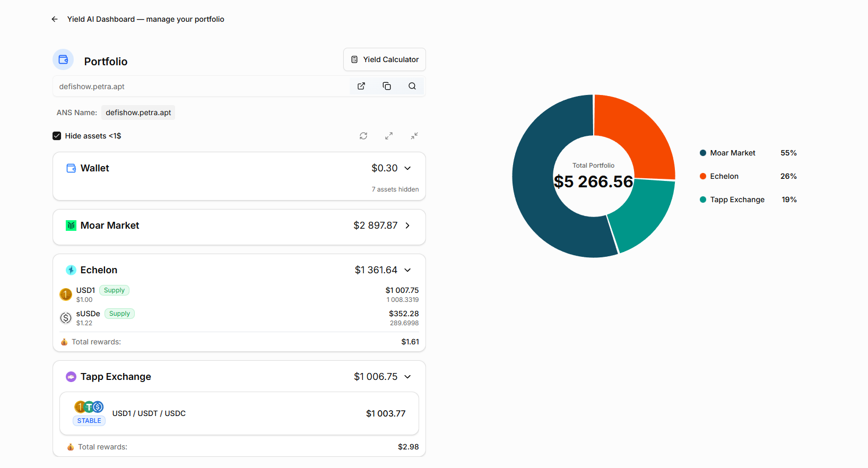Refresh the portfolio data

363,136
